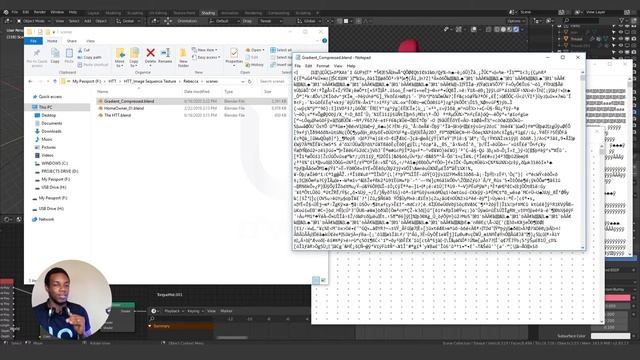Switch to the Share tab in Explorer
The width and height of the screenshot is (640, 360).
pyautogui.click(x=72, y=41)
